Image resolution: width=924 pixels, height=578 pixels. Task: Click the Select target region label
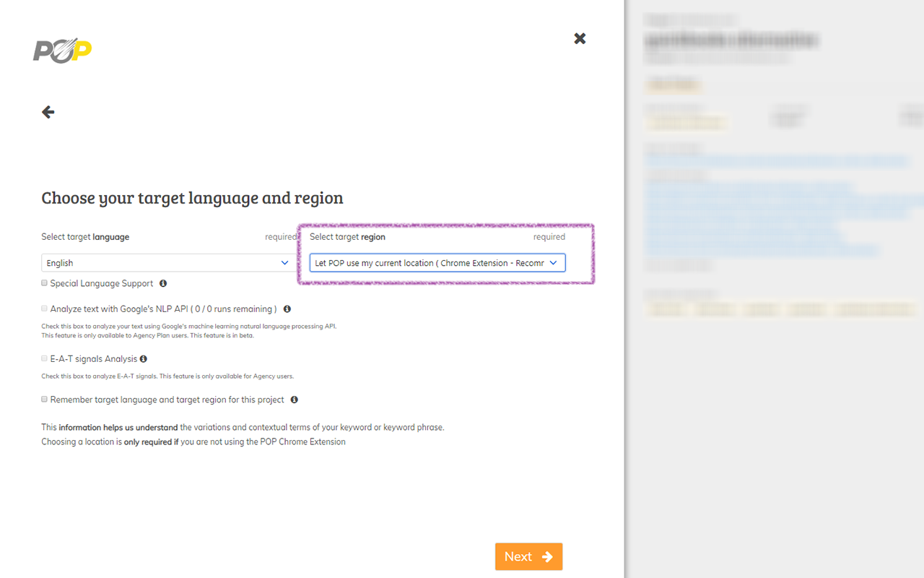(347, 237)
